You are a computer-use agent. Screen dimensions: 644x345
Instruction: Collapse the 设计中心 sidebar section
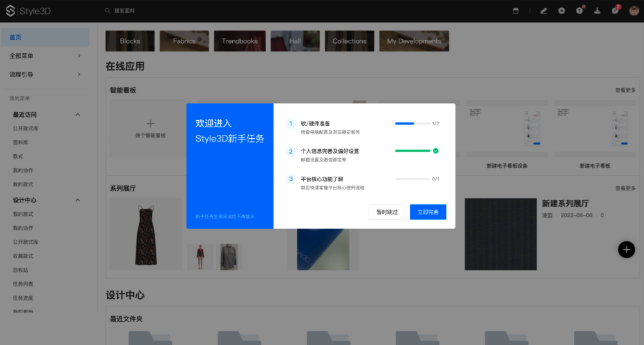pyautogui.click(x=78, y=200)
